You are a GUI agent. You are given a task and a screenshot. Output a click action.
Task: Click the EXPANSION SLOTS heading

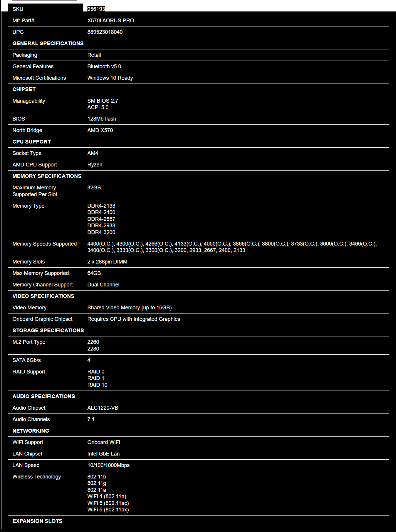[37, 521]
